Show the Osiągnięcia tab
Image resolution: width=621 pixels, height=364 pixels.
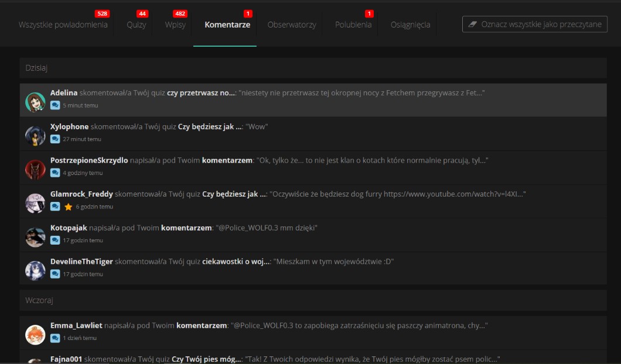pyautogui.click(x=410, y=25)
